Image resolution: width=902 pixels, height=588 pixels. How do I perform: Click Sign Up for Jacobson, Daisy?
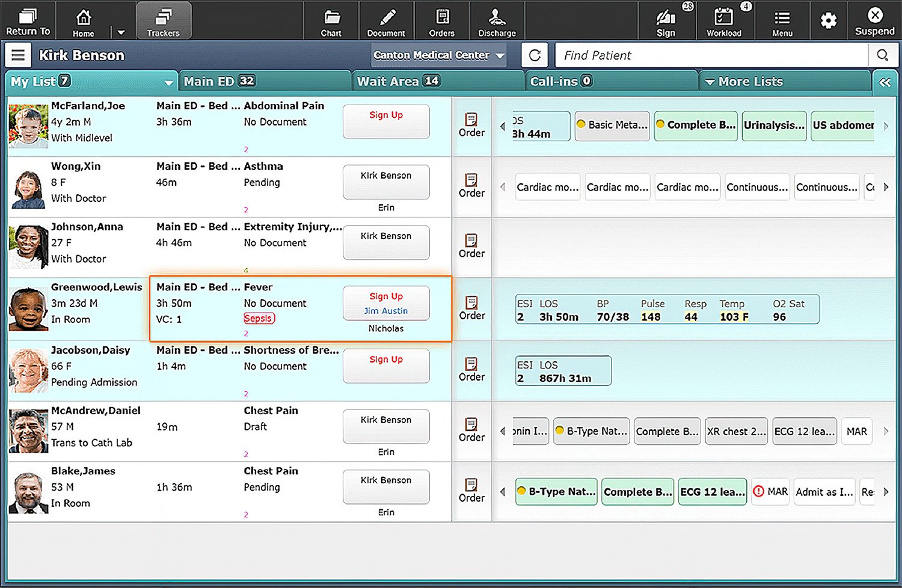[386, 366]
